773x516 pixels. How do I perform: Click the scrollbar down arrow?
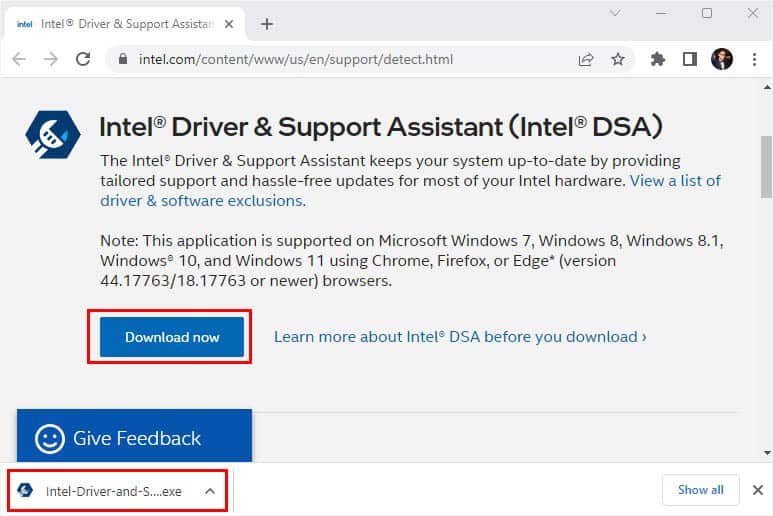click(x=767, y=452)
